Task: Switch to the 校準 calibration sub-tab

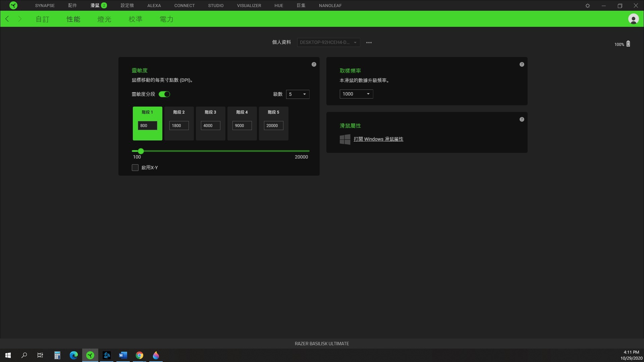Action: pyautogui.click(x=136, y=19)
